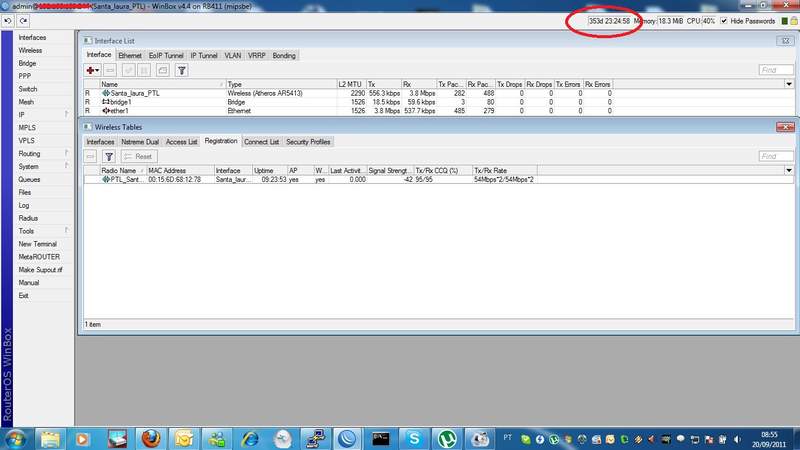Switch to the EoIP Tunnel tab
The height and width of the screenshot is (450, 800).
pos(166,56)
